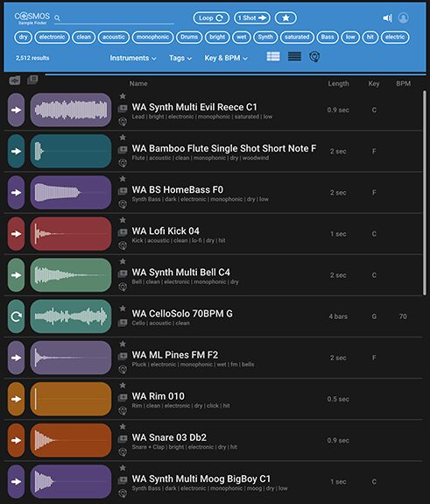The height and width of the screenshot is (504, 430).
Task: Sort by the Key column header
Action: click(x=374, y=83)
